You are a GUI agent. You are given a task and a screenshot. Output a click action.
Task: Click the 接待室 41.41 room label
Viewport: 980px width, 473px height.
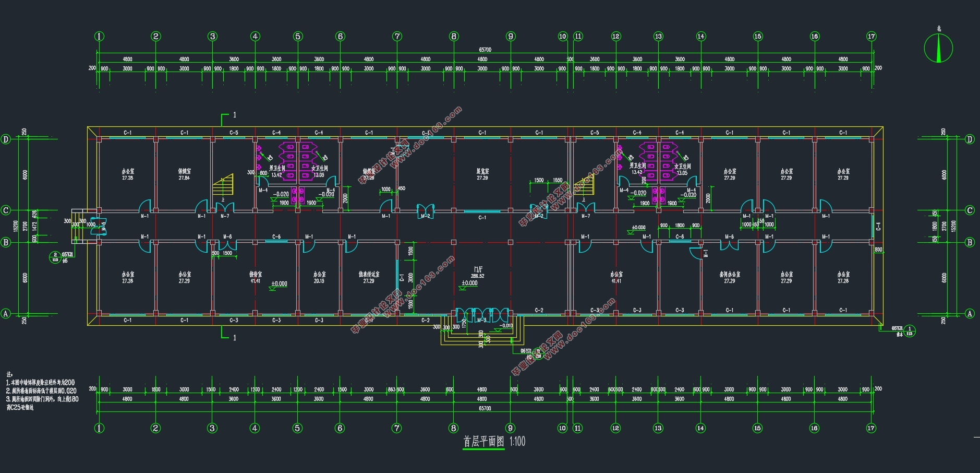(255, 277)
